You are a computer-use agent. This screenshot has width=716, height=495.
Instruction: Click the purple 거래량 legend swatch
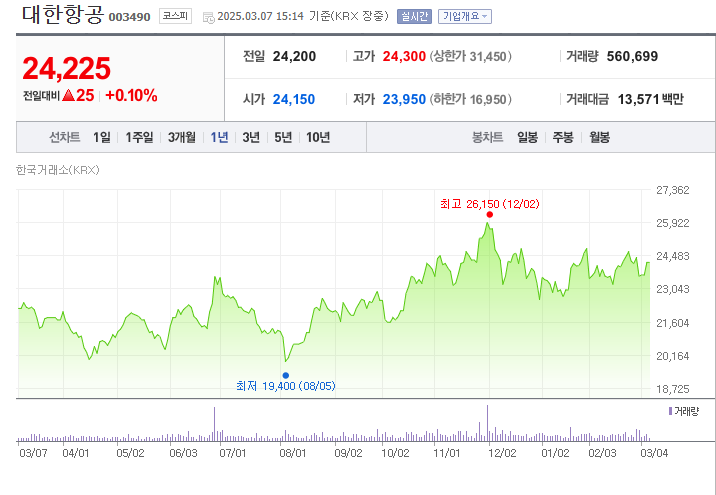point(670,411)
